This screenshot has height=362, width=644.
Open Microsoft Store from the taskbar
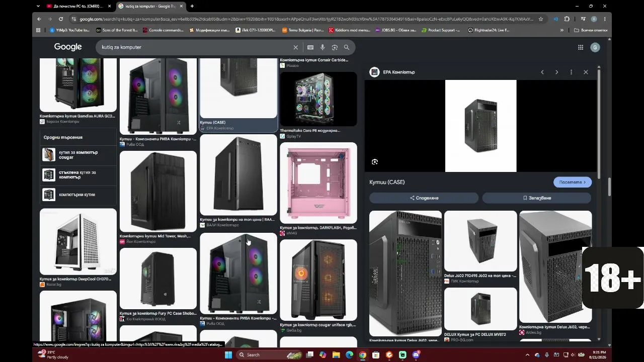(x=376, y=355)
